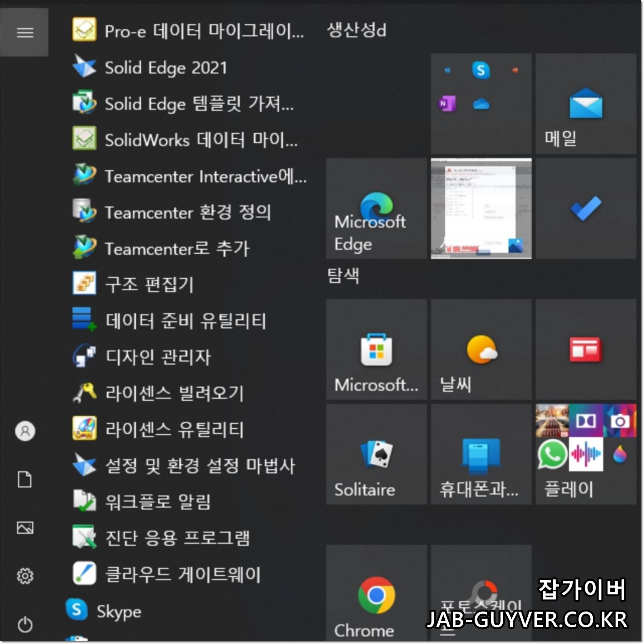Click the Power button
Image resolution: width=644 pixels, height=644 pixels.
(x=25, y=625)
